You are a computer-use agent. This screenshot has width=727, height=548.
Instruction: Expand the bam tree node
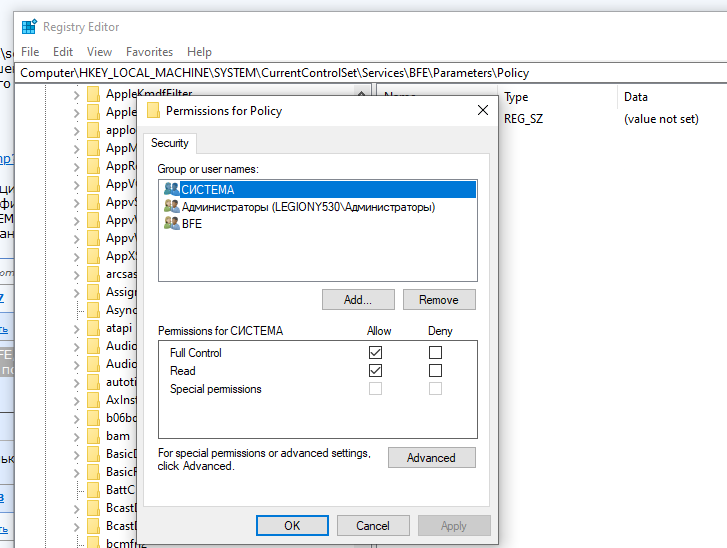tap(77, 437)
